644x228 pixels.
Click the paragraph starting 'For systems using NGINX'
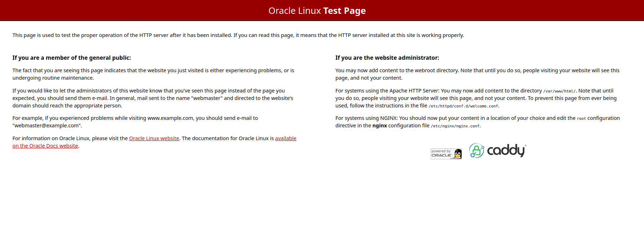pyautogui.click(x=478, y=122)
